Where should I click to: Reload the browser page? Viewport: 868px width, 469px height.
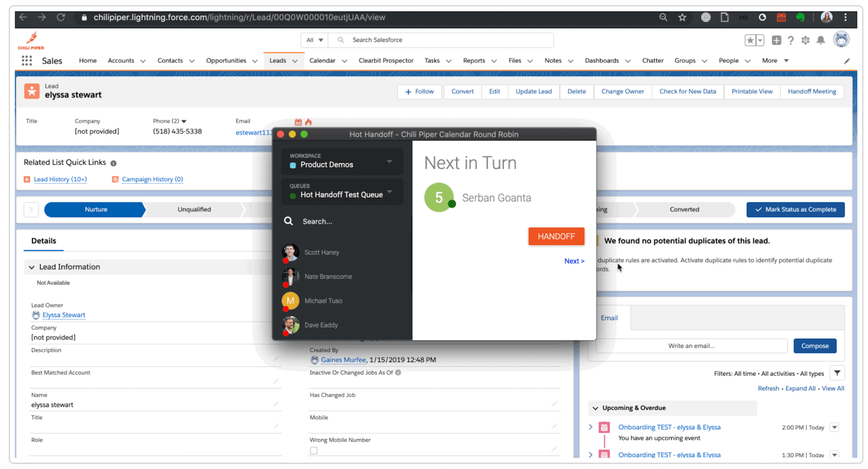click(61, 17)
